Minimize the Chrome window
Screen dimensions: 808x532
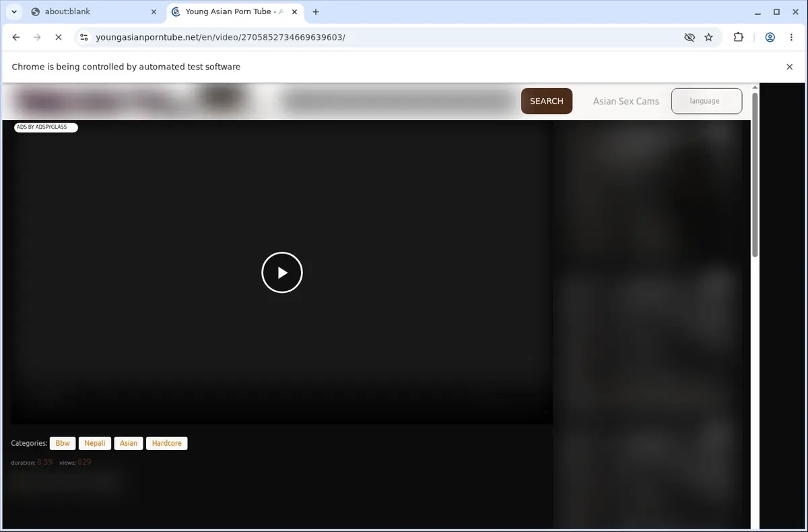pos(758,11)
